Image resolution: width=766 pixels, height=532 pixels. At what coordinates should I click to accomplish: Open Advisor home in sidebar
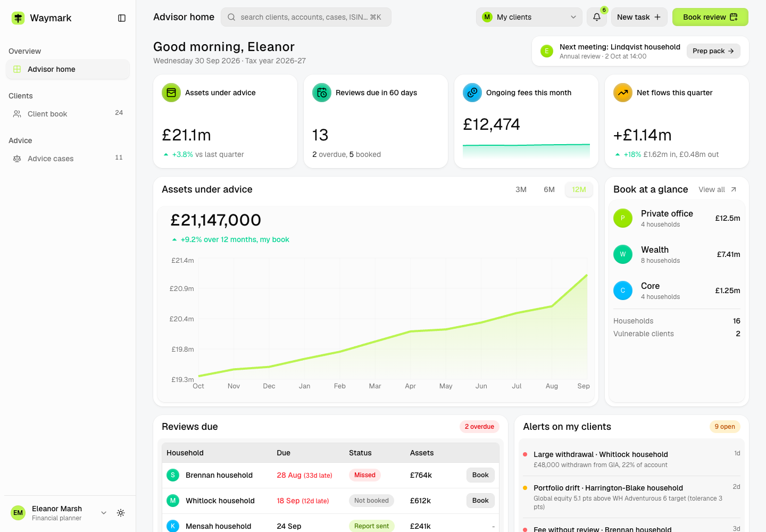tap(68, 69)
